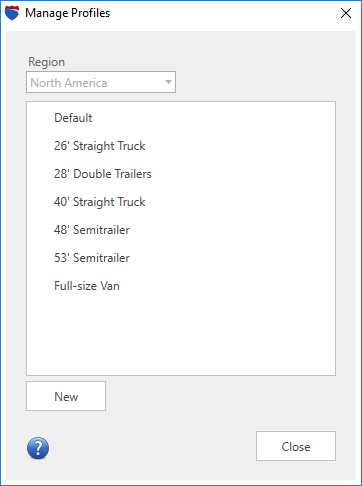
Task: Open the North America region combo box
Action: click(x=101, y=82)
